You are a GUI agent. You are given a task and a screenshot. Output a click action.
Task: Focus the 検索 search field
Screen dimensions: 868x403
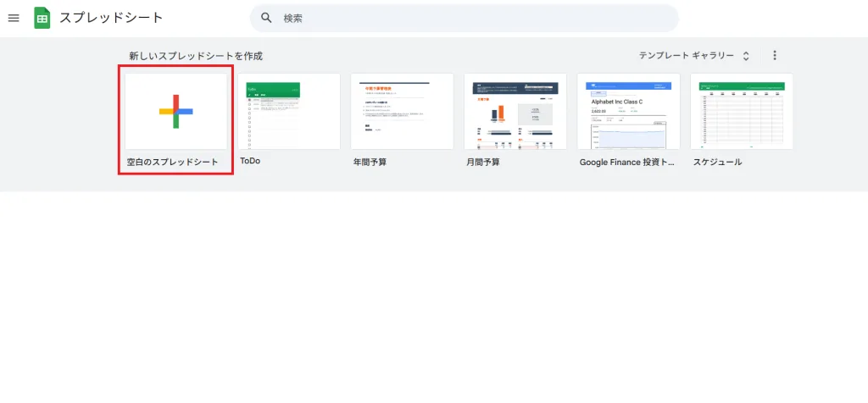tap(464, 18)
